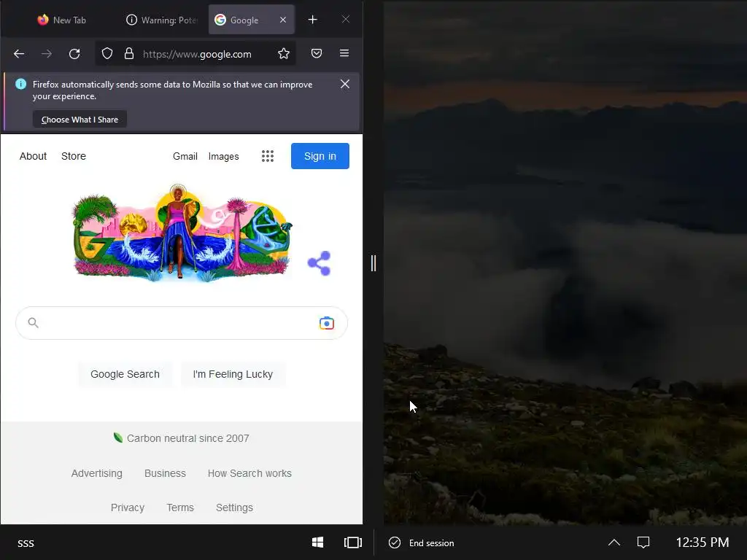Click the info icon in the notification bar
This screenshot has width=747, height=560.
pyautogui.click(x=21, y=85)
